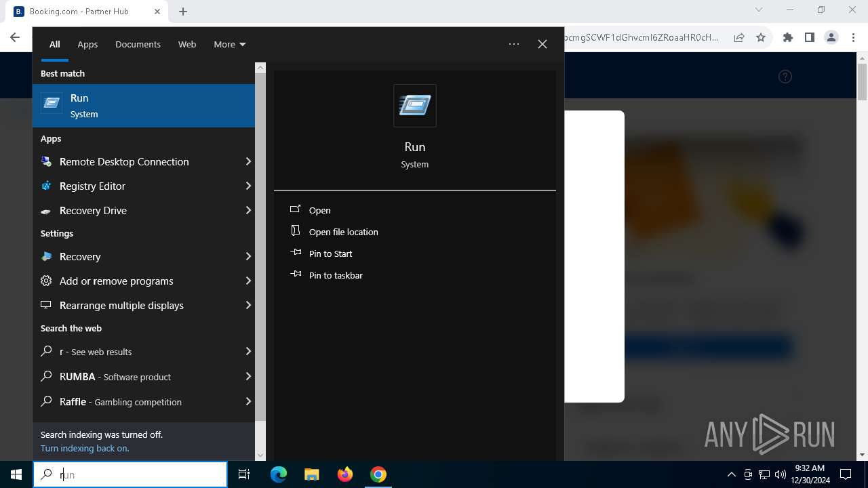Click the Recovery settings icon
Image resolution: width=868 pixels, height=488 pixels.
coord(46,256)
